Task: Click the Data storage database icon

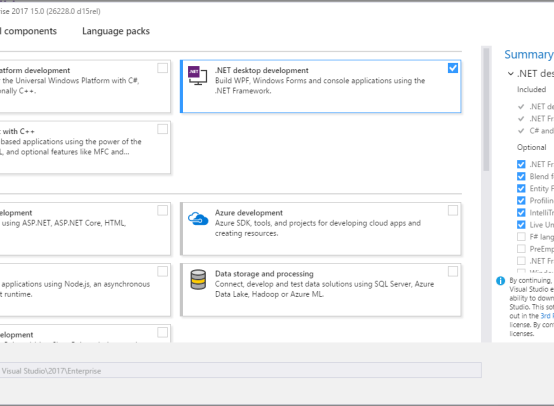Action: [198, 280]
